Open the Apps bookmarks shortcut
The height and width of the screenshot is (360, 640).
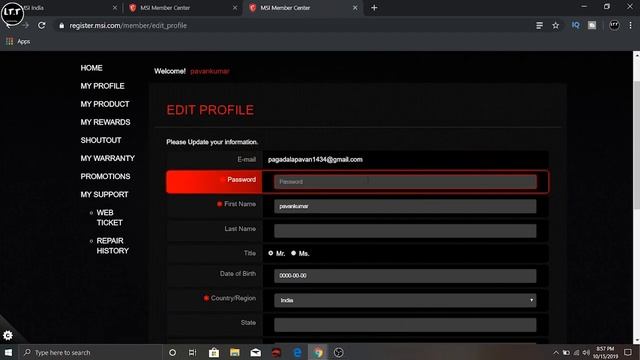click(18, 41)
